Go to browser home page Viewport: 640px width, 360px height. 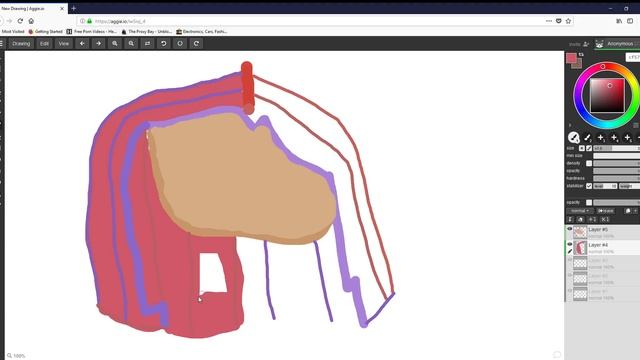point(31,21)
